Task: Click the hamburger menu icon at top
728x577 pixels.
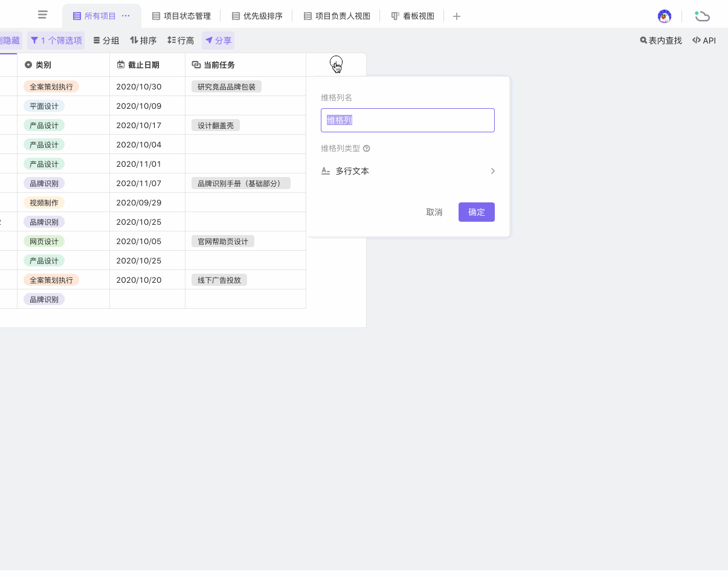Action: (42, 15)
